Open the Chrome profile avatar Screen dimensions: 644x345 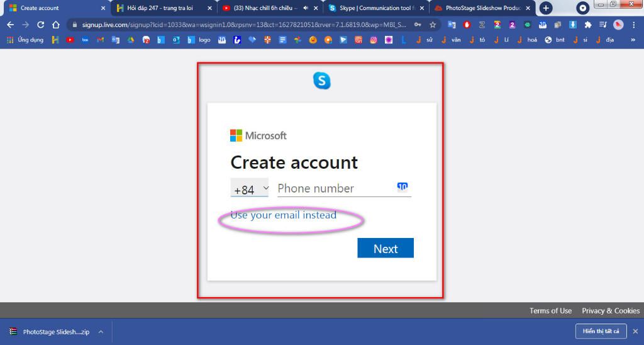pos(618,25)
